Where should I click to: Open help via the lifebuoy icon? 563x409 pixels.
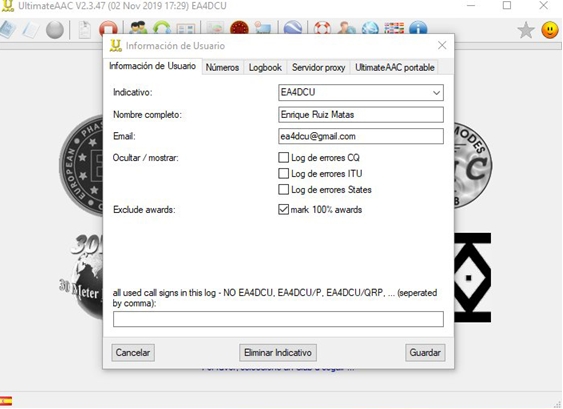point(322,28)
